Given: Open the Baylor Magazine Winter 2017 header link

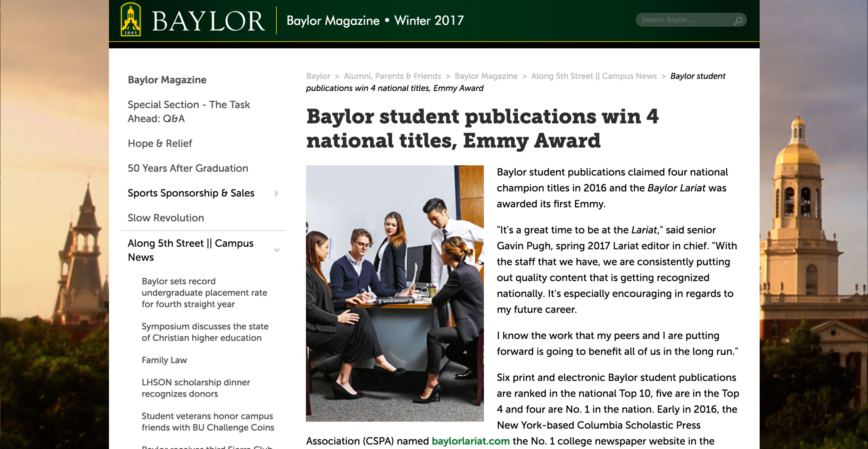Looking at the screenshot, I should click(375, 21).
